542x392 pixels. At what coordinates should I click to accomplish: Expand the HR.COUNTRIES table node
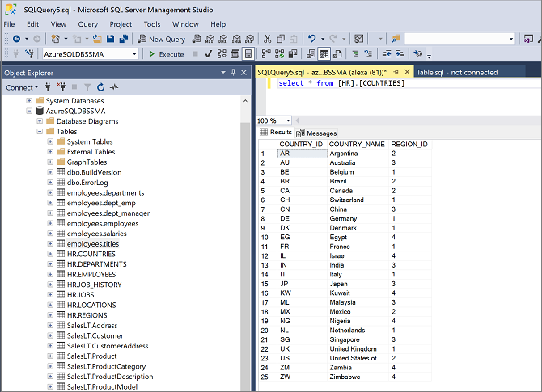click(49, 254)
